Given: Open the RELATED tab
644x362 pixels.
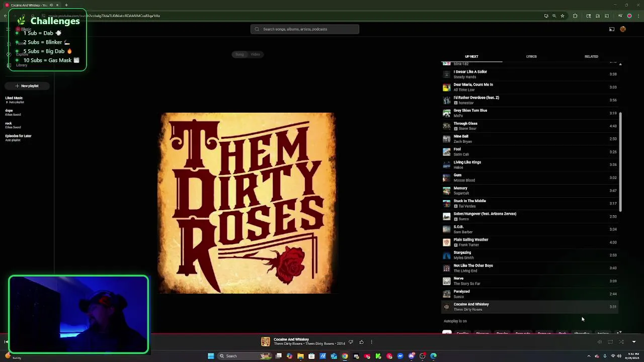Looking at the screenshot, I should [591, 57].
